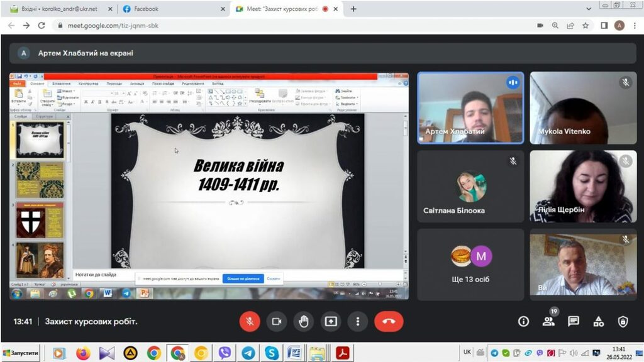Unmute the microphone in Meet controls
The height and width of the screenshot is (362, 644).
tap(250, 321)
